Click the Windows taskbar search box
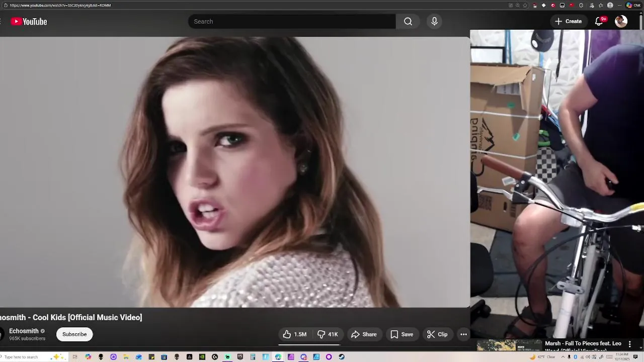Viewport: 644px width, 362px height. click(x=33, y=357)
